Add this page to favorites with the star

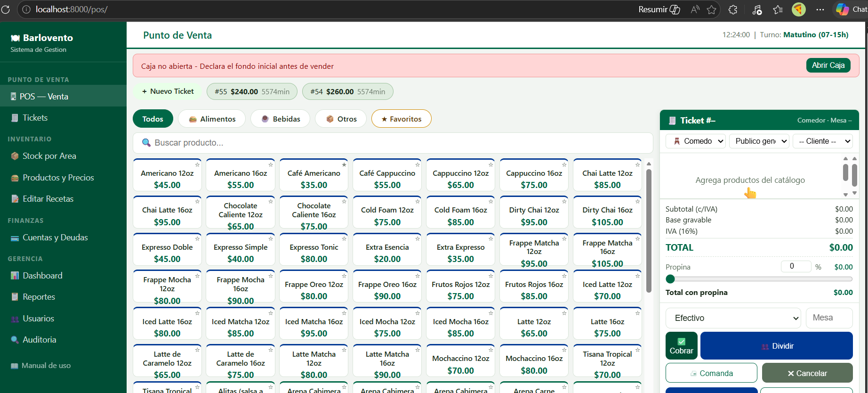click(711, 9)
